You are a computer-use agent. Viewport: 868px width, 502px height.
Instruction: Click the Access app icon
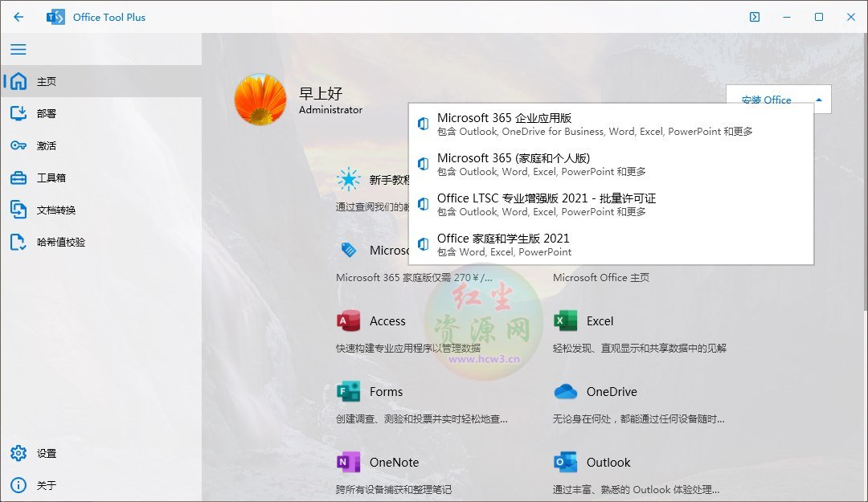pyautogui.click(x=348, y=321)
